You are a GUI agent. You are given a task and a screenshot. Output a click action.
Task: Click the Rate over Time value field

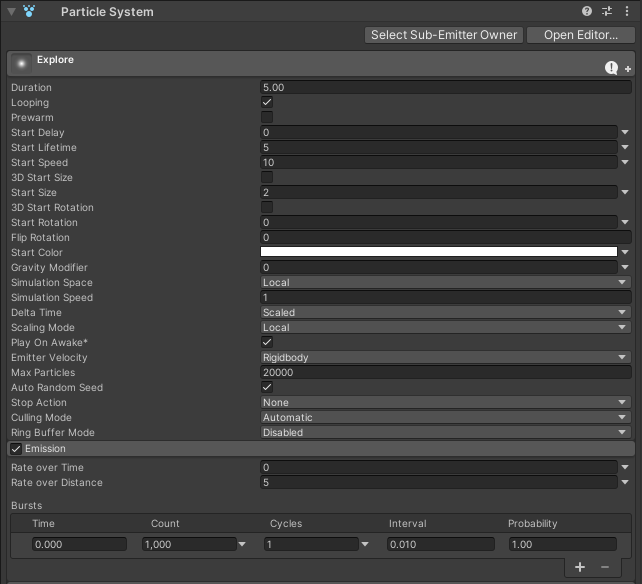click(439, 467)
